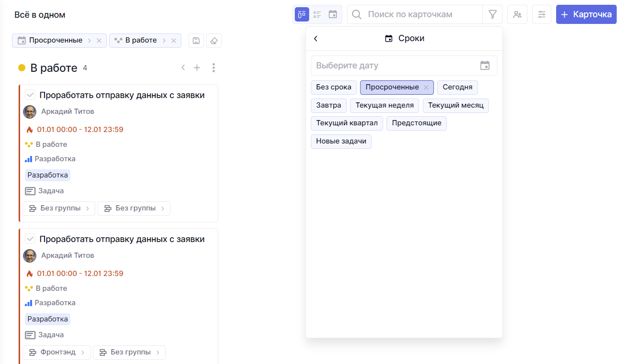Viewport: 626px width, 364px height.
Task: Open the В работе column three-dot menu
Action: pos(213,68)
